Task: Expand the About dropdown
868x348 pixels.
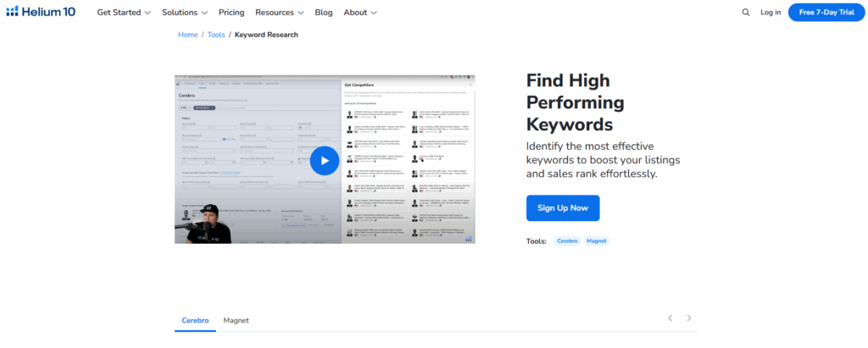Action: pyautogui.click(x=360, y=12)
